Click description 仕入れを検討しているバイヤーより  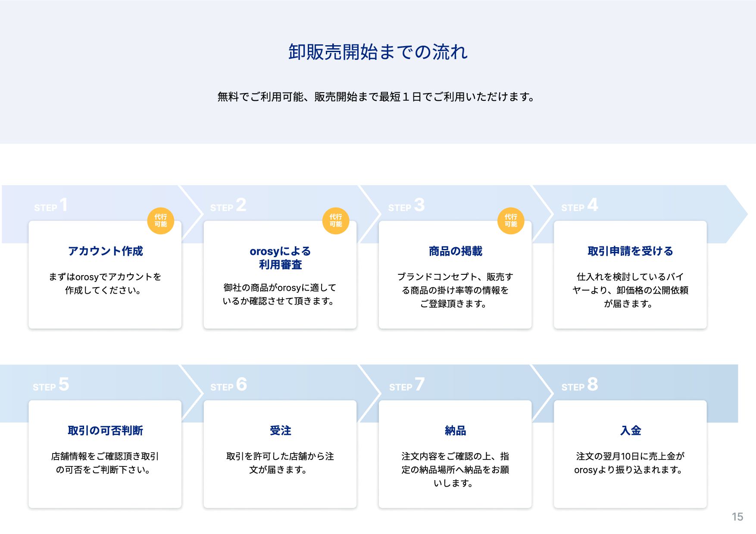pyautogui.click(x=630, y=290)
